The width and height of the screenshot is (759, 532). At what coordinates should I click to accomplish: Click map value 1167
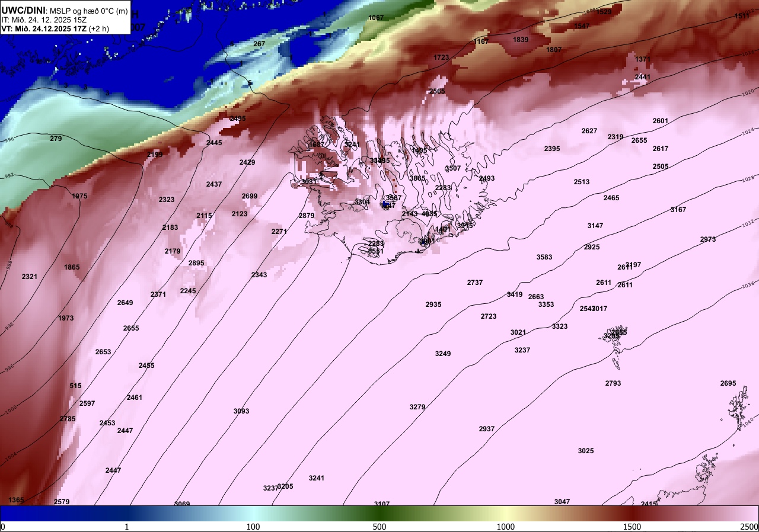click(x=481, y=41)
